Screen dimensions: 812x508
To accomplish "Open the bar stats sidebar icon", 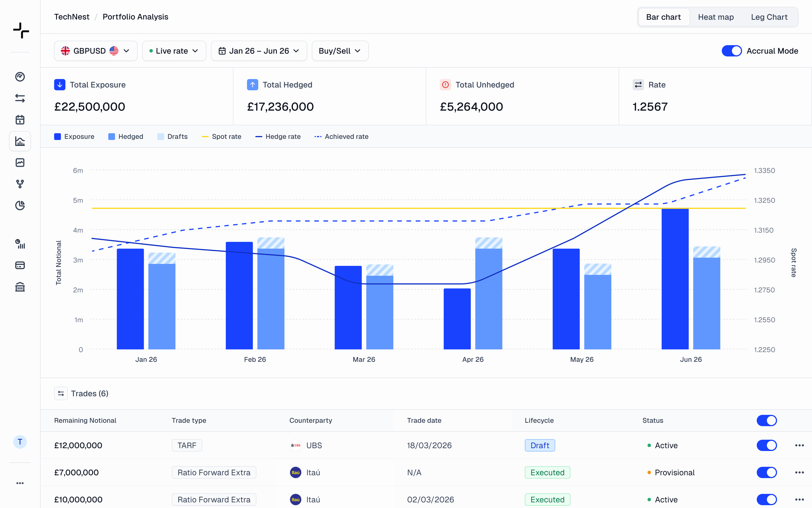I will tap(20, 244).
